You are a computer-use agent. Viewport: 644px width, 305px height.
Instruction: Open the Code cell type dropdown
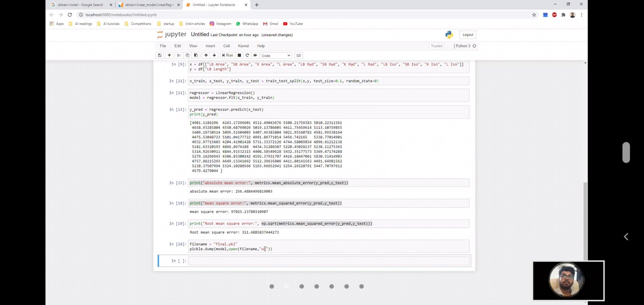coord(276,56)
